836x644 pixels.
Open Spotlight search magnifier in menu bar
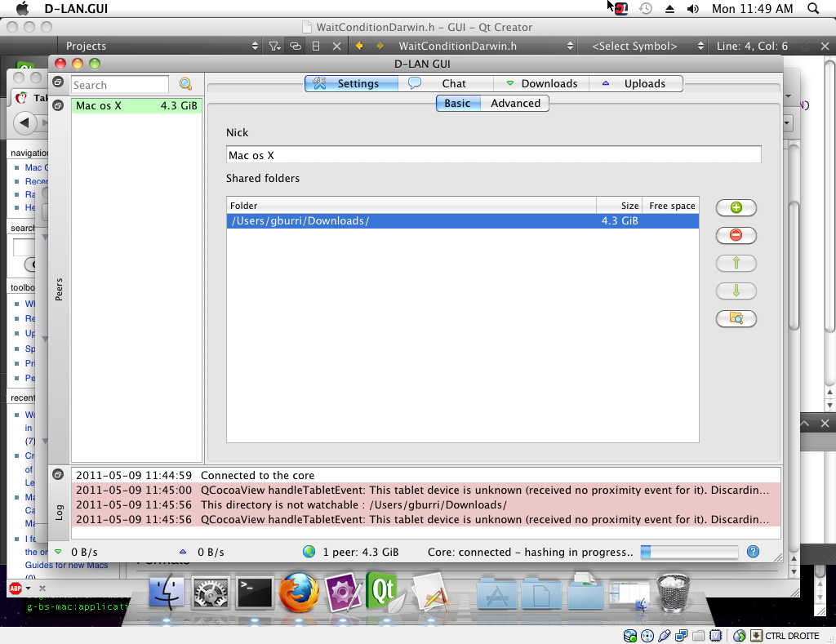pos(813,8)
